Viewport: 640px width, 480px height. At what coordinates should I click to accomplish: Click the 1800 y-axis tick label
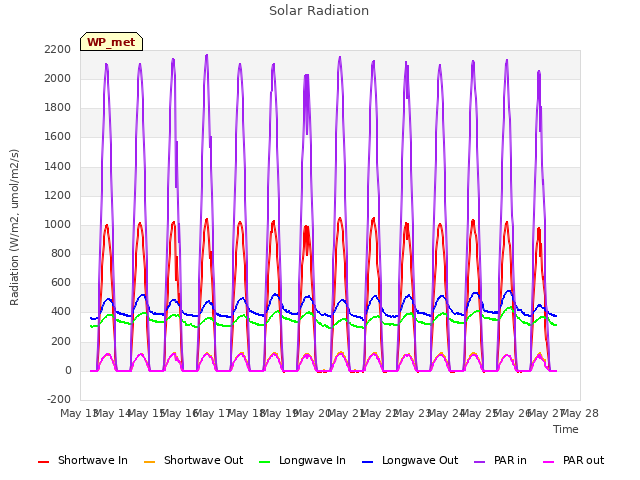[x=58, y=108]
